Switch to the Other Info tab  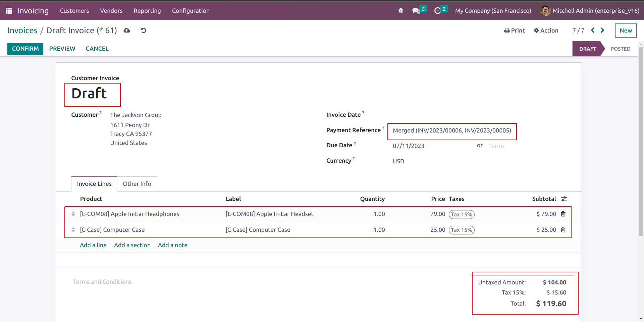tap(137, 184)
